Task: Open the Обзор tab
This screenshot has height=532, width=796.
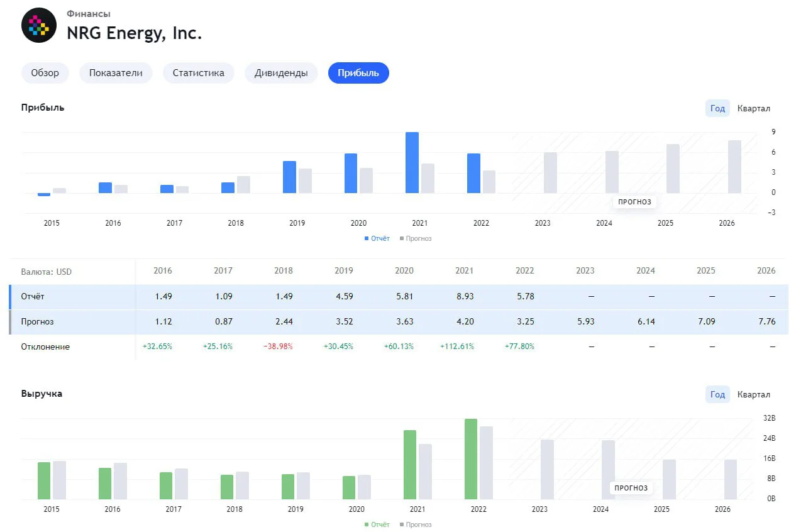Action: point(45,73)
